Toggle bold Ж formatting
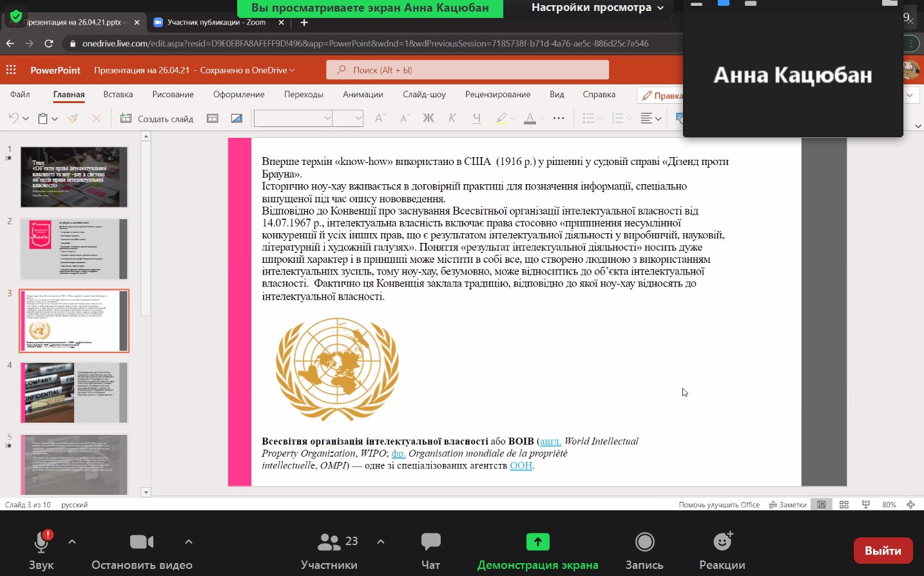The image size is (924, 576). (428, 118)
